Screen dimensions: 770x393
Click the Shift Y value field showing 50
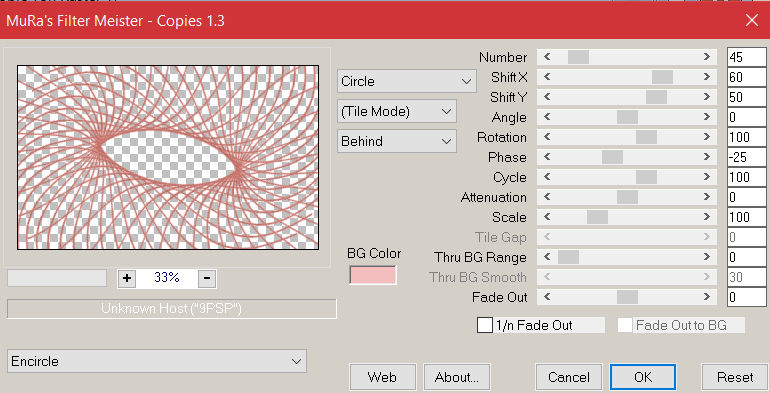click(x=746, y=97)
